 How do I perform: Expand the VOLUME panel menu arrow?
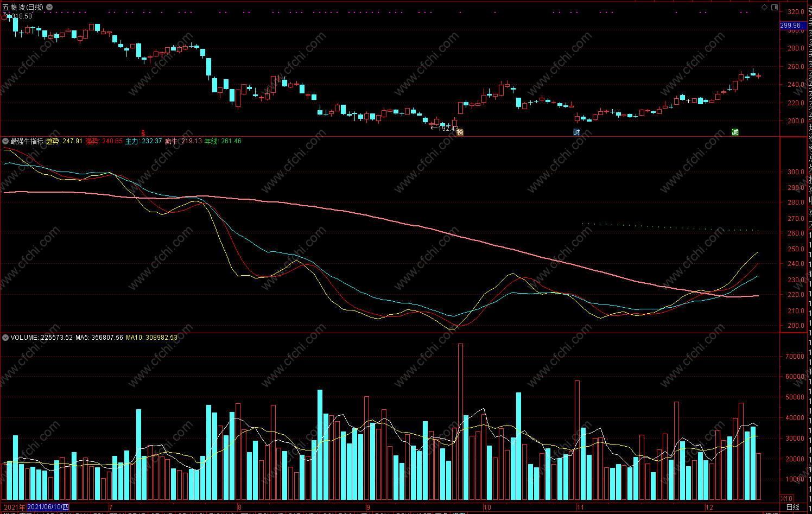pos(5,338)
